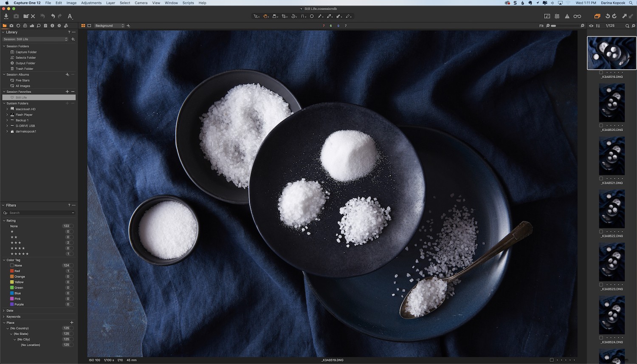Open the Background layer dropdown
Screen dimensions: 637x364
pyautogui.click(x=109, y=25)
